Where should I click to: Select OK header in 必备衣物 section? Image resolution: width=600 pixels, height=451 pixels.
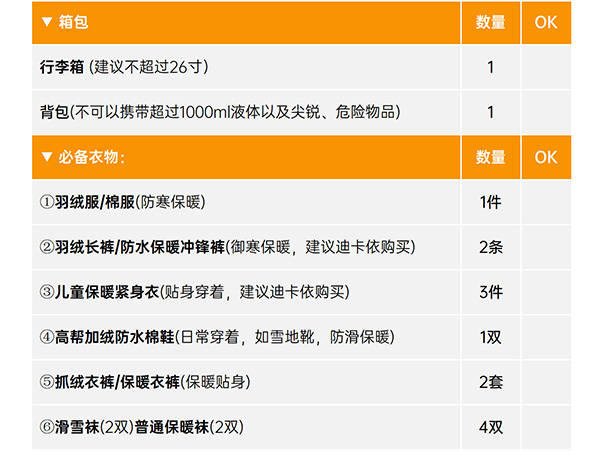(x=545, y=157)
